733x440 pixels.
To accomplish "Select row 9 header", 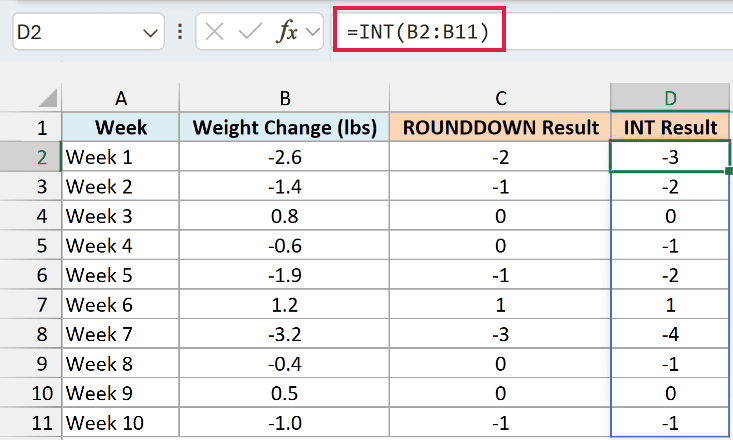I will pos(31,363).
